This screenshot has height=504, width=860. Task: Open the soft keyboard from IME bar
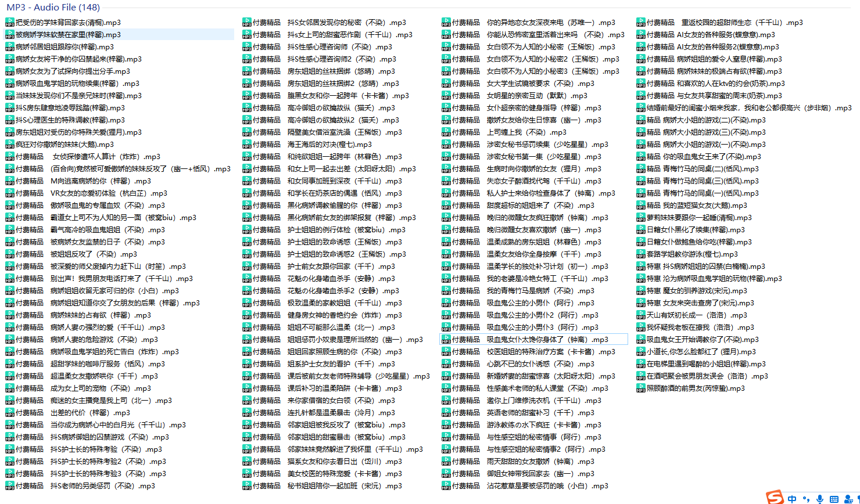[834, 499]
